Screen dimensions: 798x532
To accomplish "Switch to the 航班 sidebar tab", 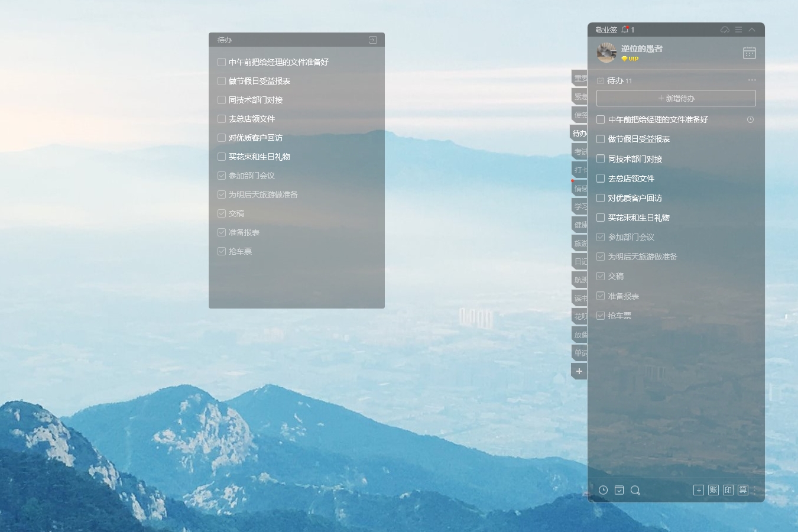I will pyautogui.click(x=579, y=280).
